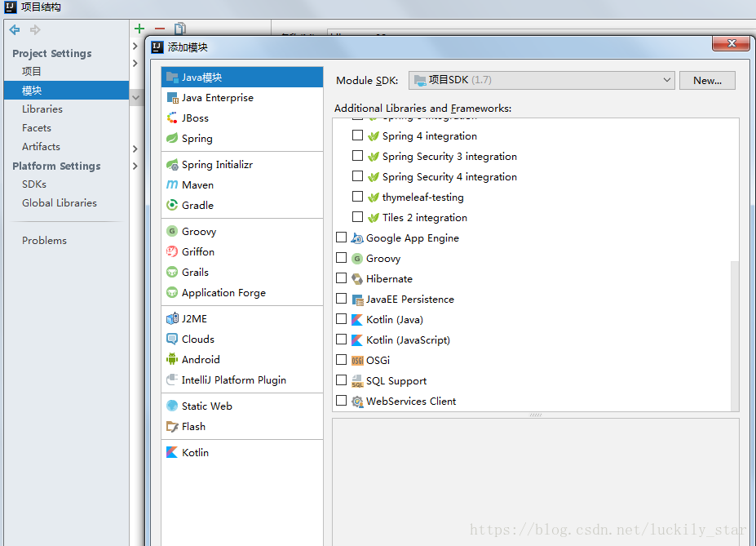Select the Flash icon
Screen dimensions: 756x546
pos(172,426)
